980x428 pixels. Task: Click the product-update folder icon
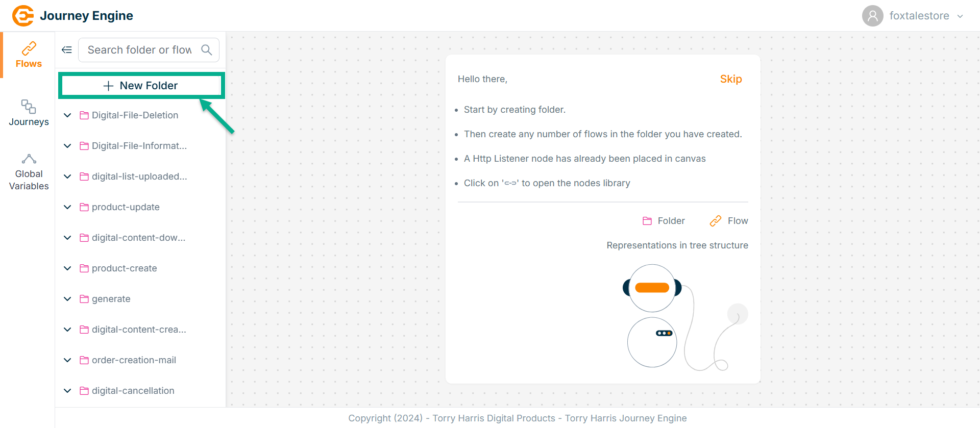[x=84, y=207]
